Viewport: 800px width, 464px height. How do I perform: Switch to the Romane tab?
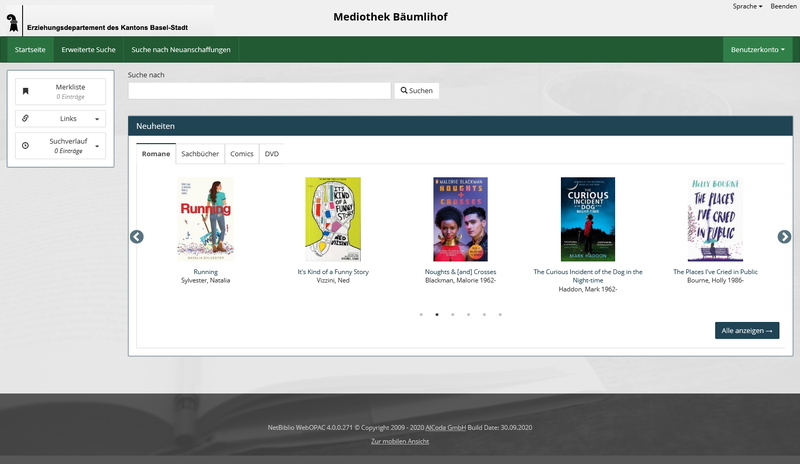click(156, 154)
